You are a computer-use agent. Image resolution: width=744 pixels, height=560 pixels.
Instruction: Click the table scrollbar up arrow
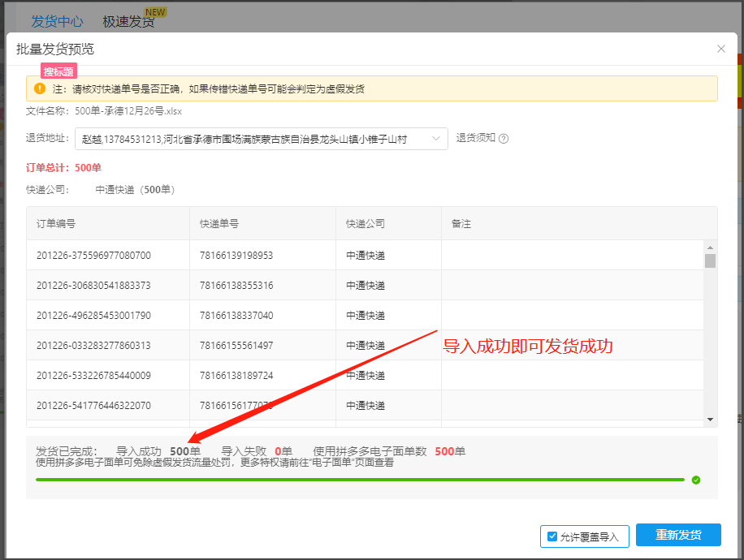pyautogui.click(x=710, y=248)
